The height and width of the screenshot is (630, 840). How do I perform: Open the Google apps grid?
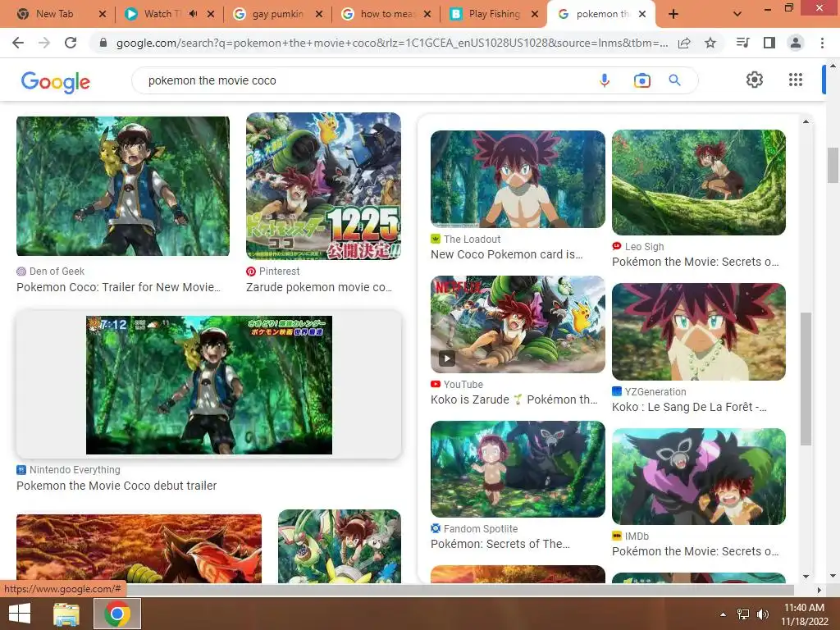point(796,80)
